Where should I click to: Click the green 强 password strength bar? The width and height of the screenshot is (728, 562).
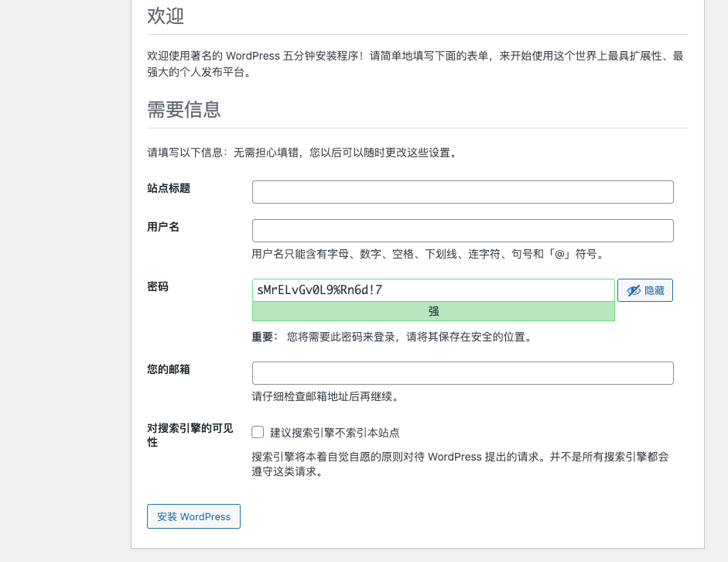(x=433, y=311)
